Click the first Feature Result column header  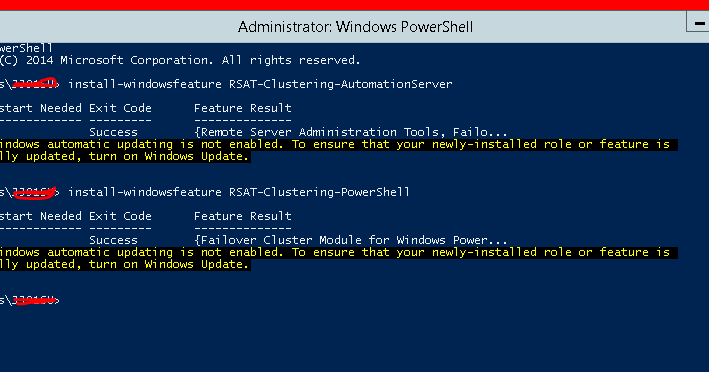coord(243,108)
